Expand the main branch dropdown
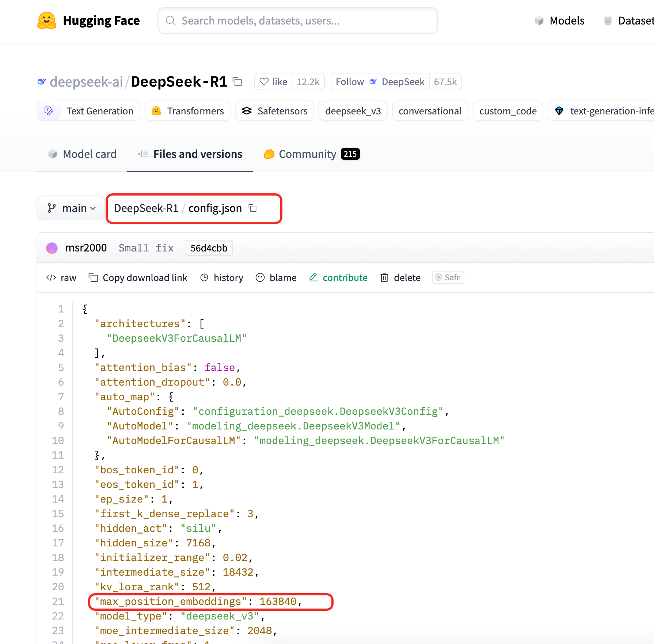Screen dimensions: 654x644 point(71,208)
